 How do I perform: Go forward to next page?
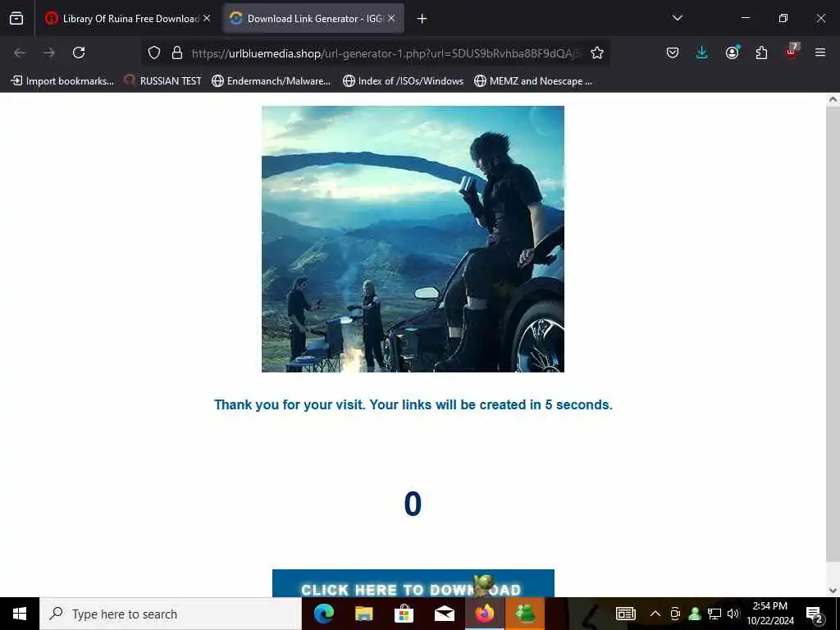click(49, 52)
